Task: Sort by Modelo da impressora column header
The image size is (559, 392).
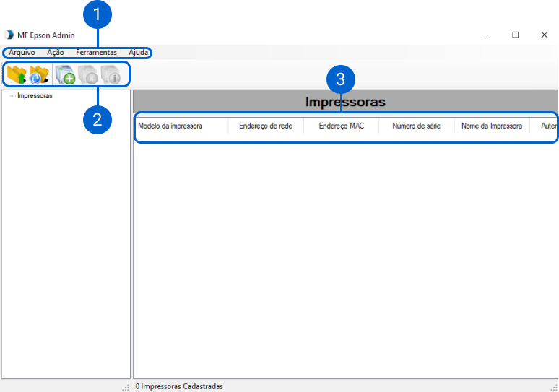Action: (x=170, y=126)
